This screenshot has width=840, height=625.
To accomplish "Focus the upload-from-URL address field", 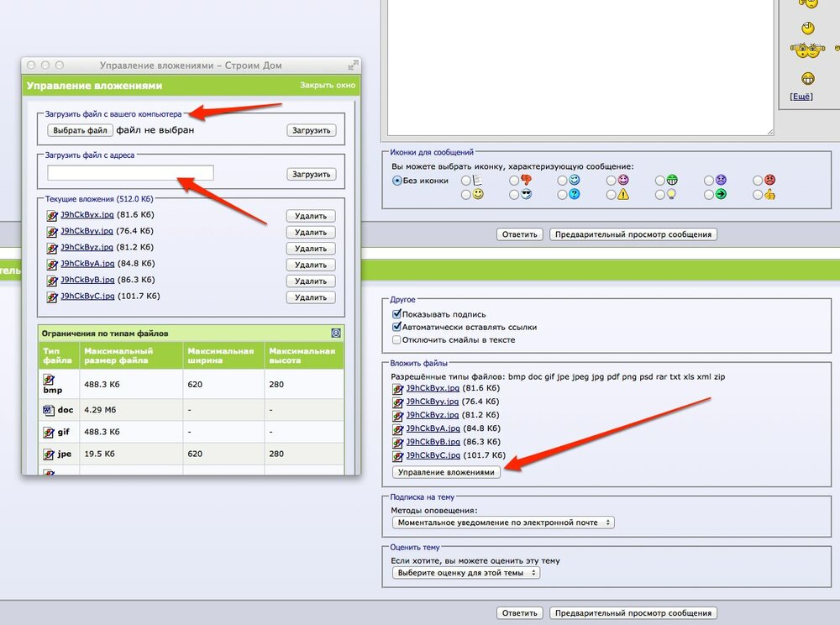I will point(131,172).
